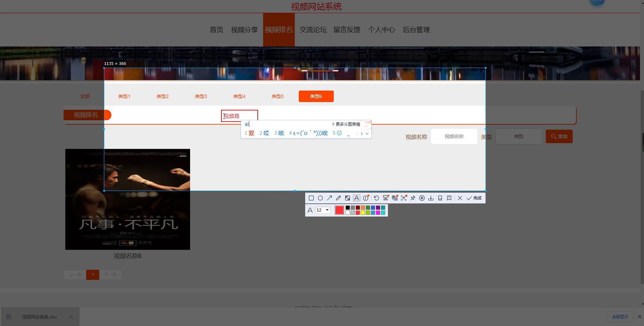Select the rectangle annotation tool

tap(311, 198)
